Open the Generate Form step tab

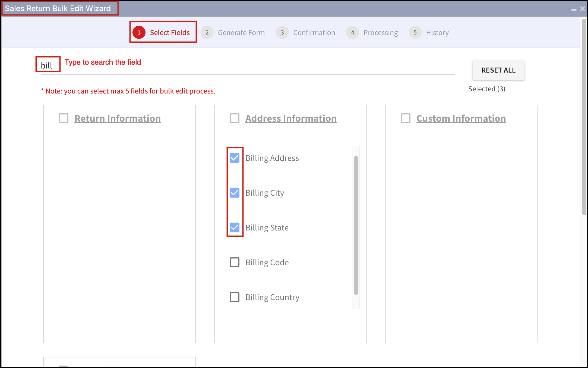pos(241,33)
